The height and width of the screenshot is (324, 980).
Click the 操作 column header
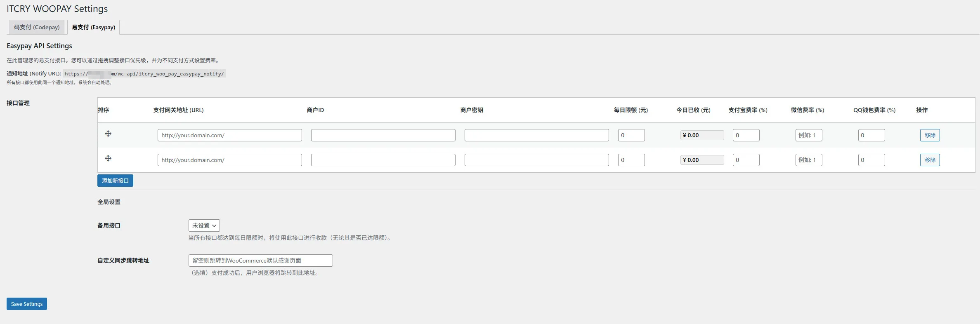click(x=922, y=110)
